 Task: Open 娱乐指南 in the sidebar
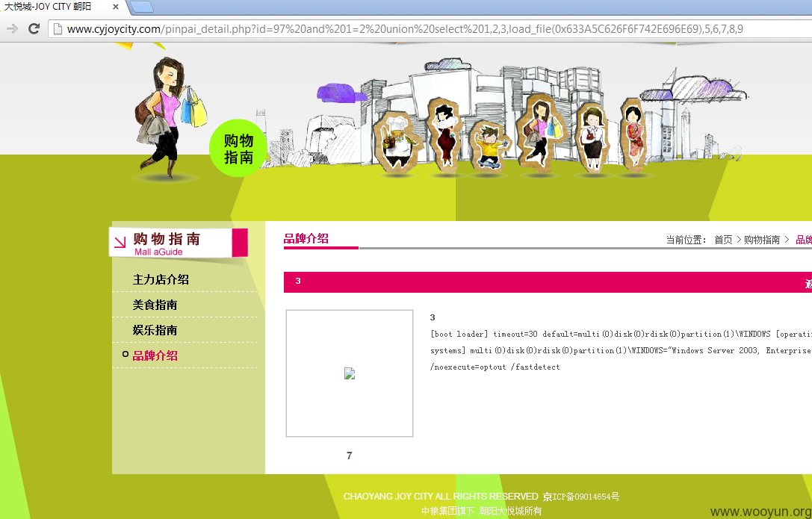point(155,330)
